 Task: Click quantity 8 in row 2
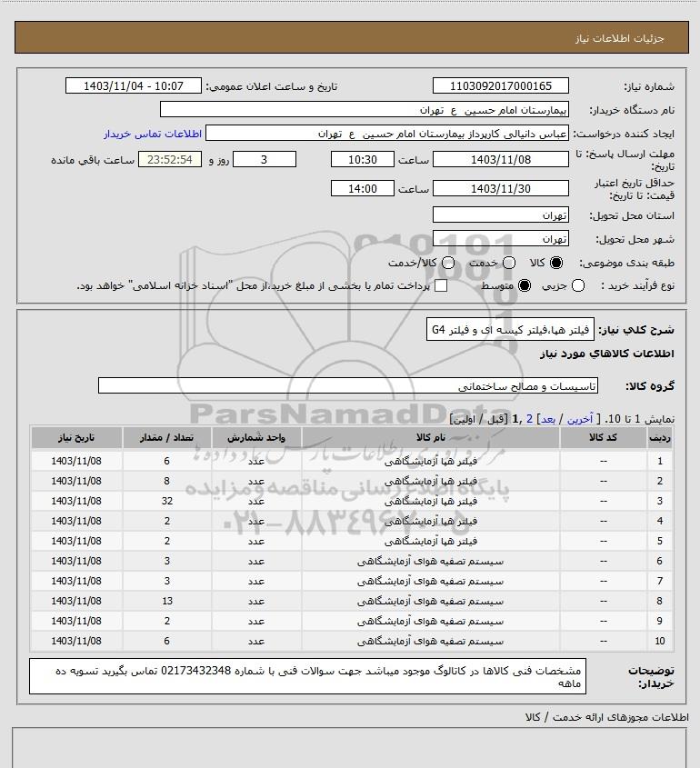(167, 481)
